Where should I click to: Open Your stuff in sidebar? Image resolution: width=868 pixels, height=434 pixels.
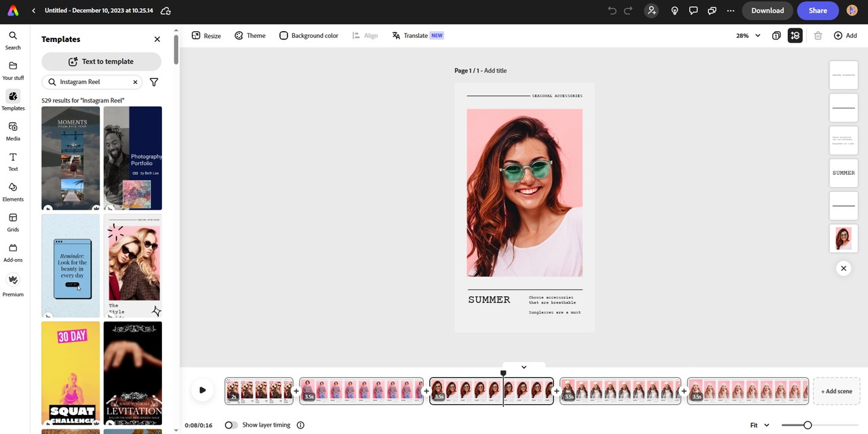pos(13,71)
